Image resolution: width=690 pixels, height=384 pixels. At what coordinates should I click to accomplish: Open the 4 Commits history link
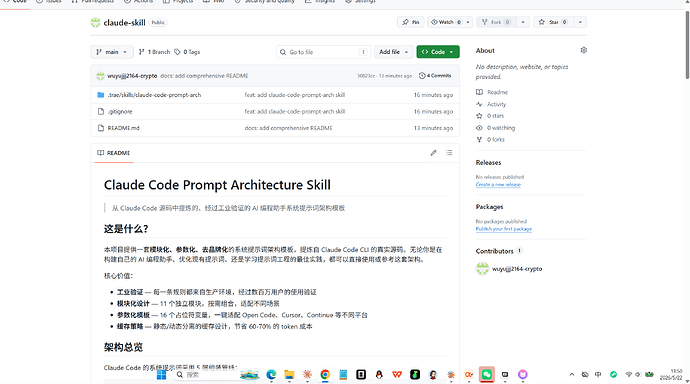point(435,76)
